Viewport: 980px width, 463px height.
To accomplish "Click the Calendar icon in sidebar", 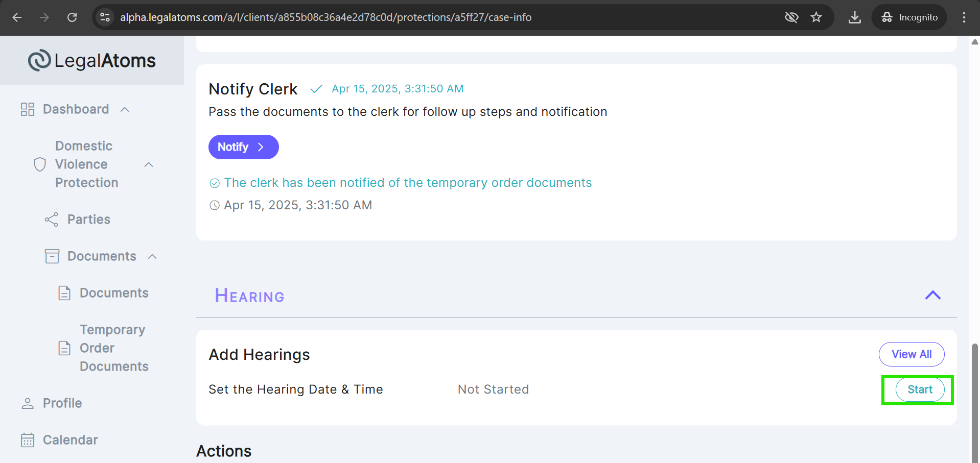I will [28, 440].
